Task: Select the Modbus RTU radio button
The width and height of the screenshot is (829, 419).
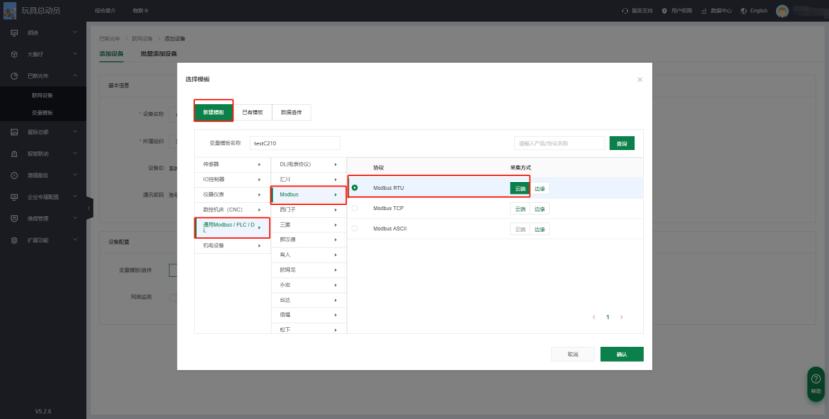Action: pos(354,188)
